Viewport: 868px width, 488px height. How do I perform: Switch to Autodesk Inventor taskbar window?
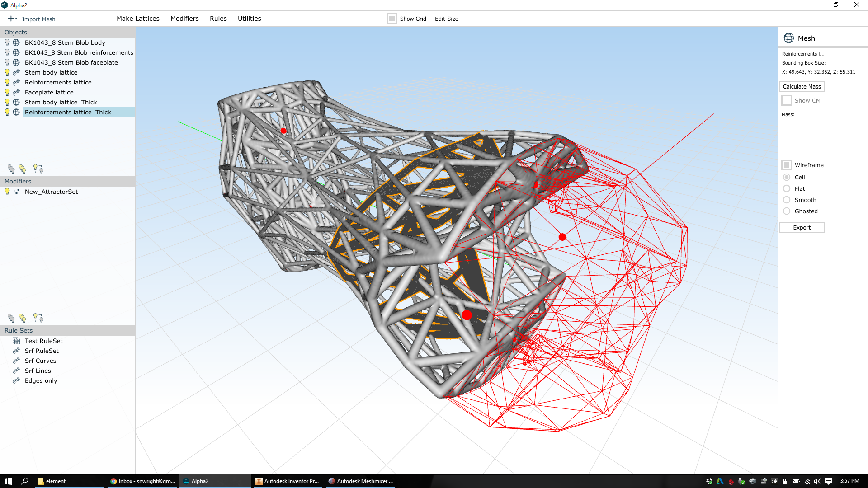coord(288,481)
